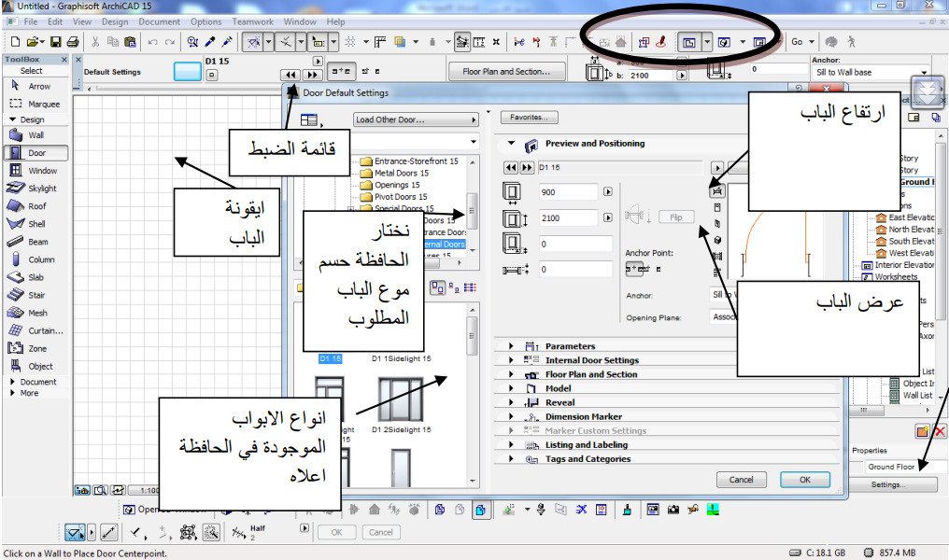
Task: Click Cancel in the Door Default Settings dialog
Action: (x=741, y=479)
